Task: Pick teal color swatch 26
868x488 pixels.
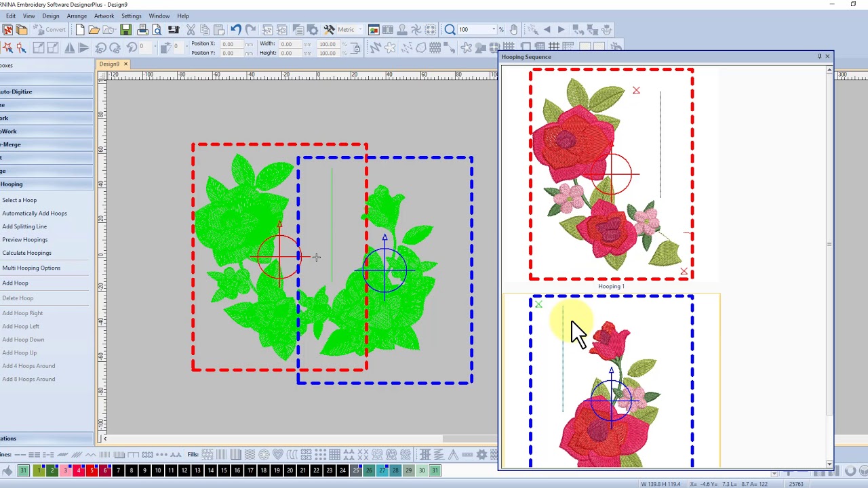Action: pos(369,470)
